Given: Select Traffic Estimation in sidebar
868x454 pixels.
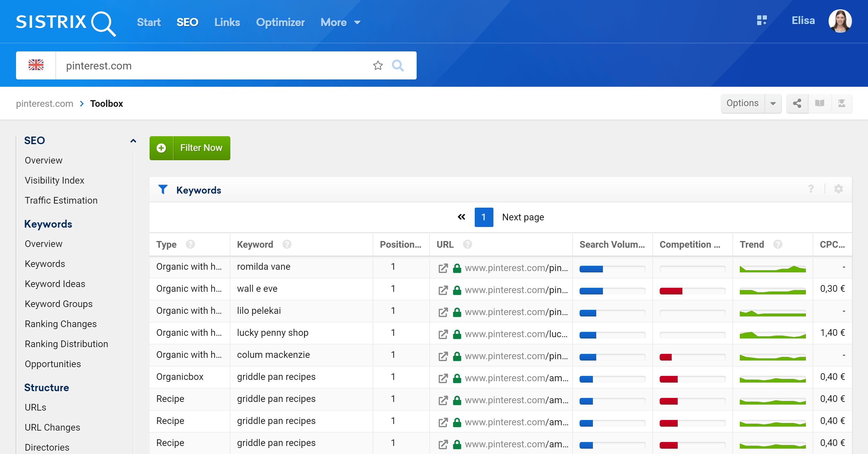Looking at the screenshot, I should click(x=61, y=200).
